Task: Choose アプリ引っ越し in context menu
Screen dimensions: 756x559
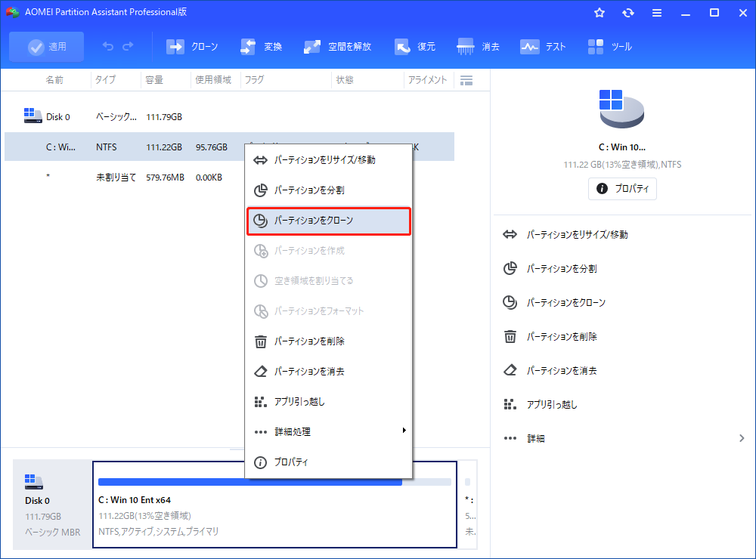Action: [329, 402]
